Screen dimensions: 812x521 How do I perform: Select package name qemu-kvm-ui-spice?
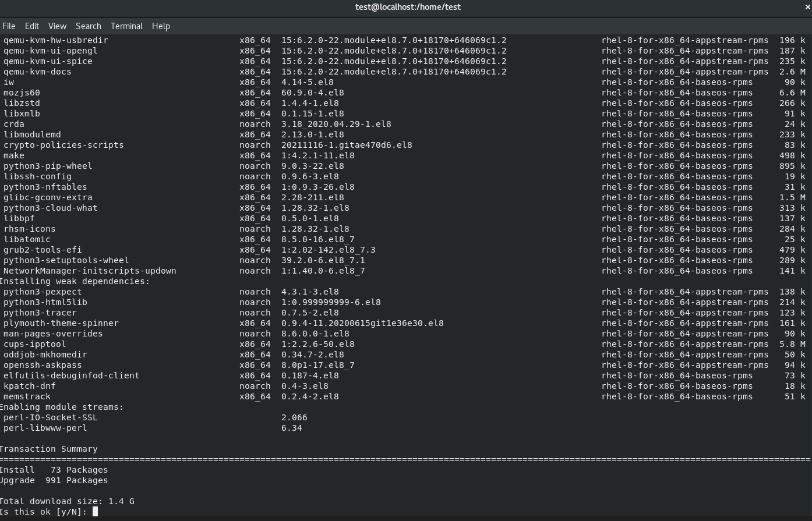click(48, 61)
